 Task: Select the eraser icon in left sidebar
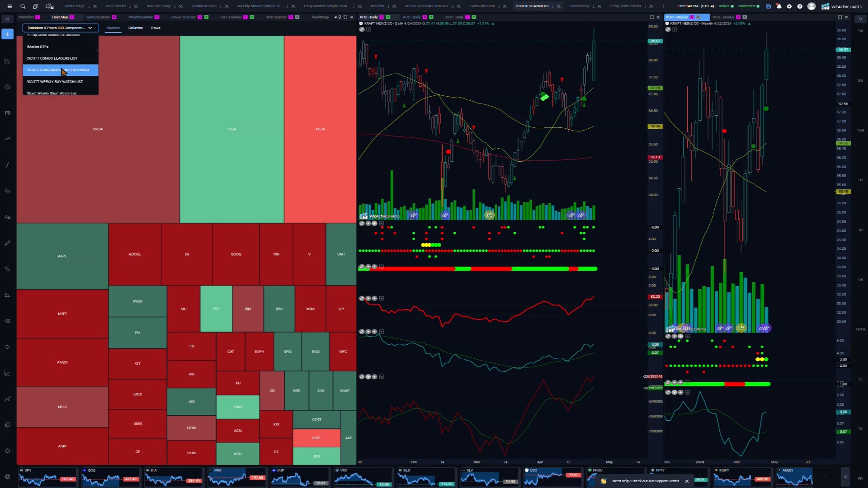coord(8,321)
